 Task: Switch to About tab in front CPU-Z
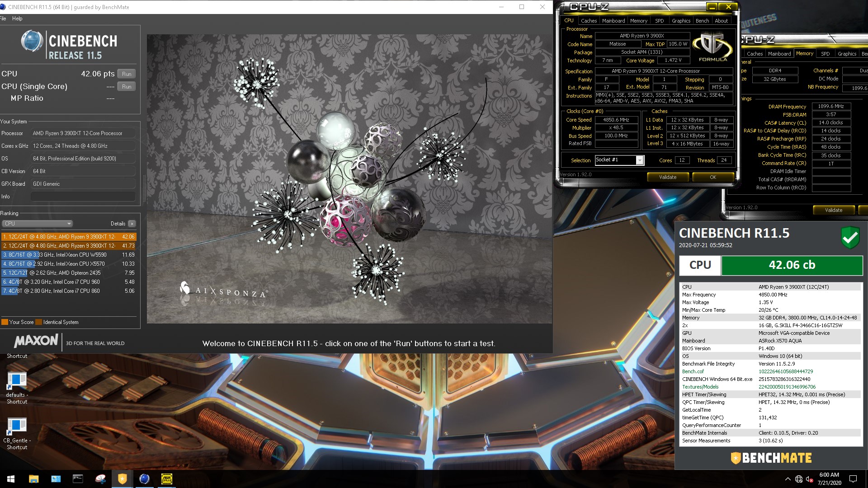click(x=721, y=21)
